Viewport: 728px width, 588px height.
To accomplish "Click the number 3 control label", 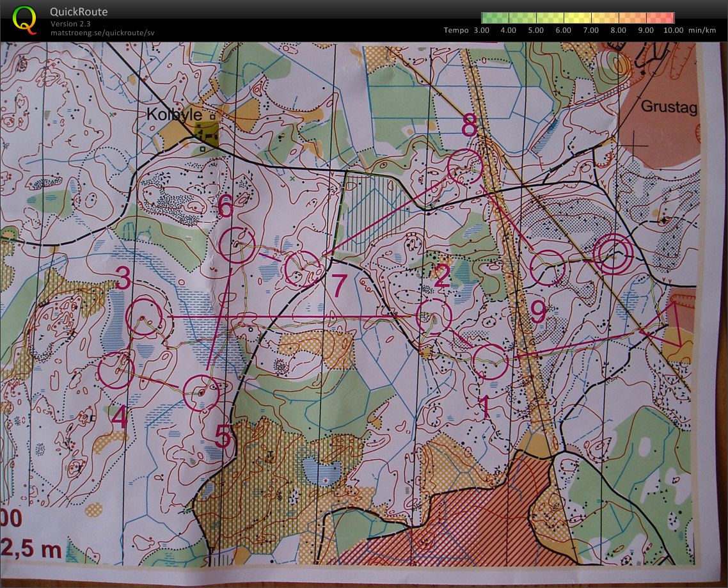I will pos(123,279).
